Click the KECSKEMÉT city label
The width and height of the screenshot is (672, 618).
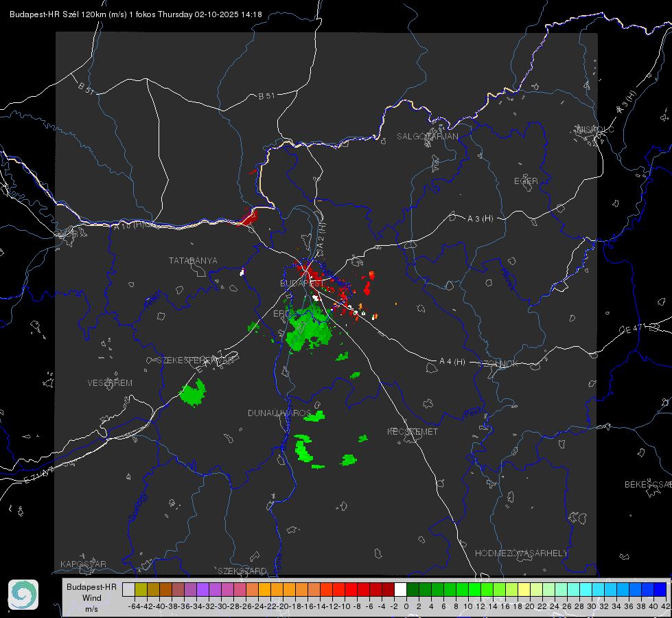point(413,431)
